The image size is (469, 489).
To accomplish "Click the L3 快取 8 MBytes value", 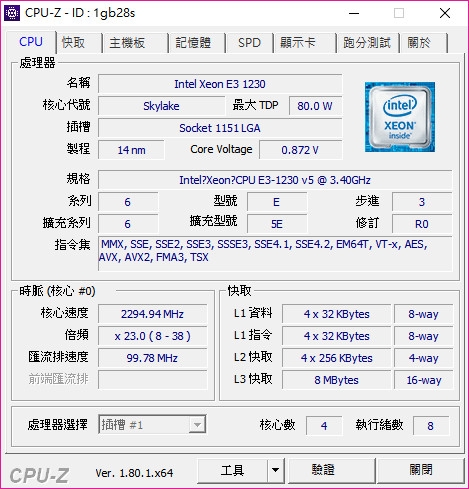I will (336, 380).
